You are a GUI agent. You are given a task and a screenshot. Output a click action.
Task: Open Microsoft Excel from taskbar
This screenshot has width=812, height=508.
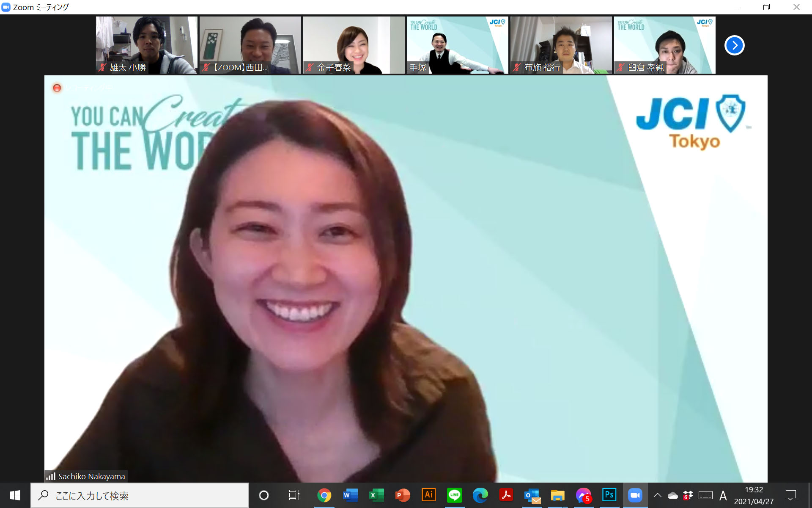click(376, 495)
